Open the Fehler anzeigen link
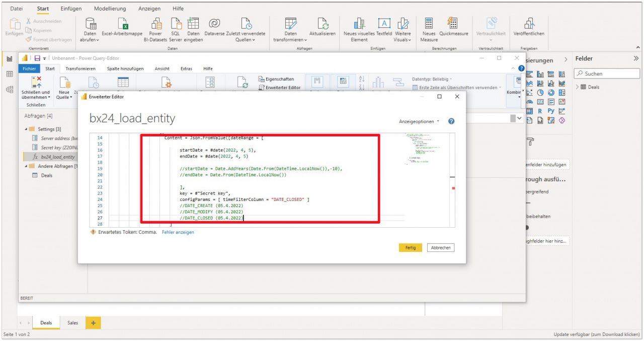Viewport: 644px width, 341px height. point(178,232)
